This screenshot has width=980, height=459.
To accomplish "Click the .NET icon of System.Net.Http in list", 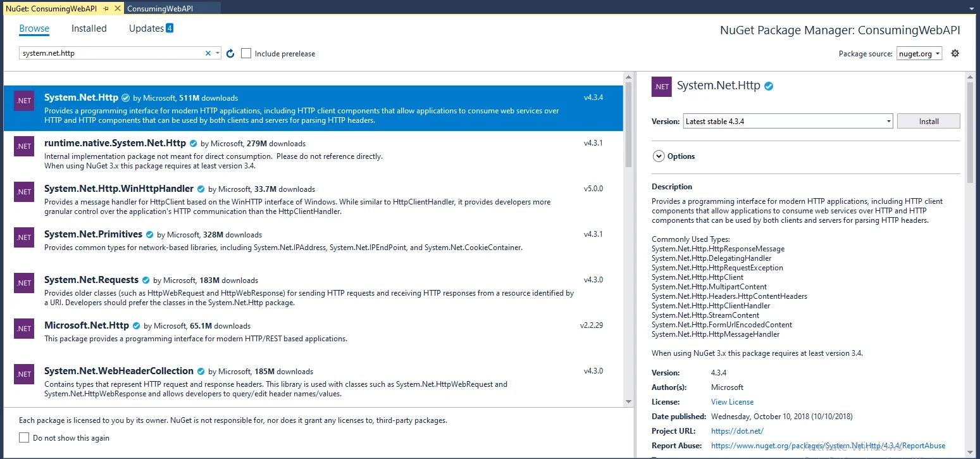I will click(24, 101).
